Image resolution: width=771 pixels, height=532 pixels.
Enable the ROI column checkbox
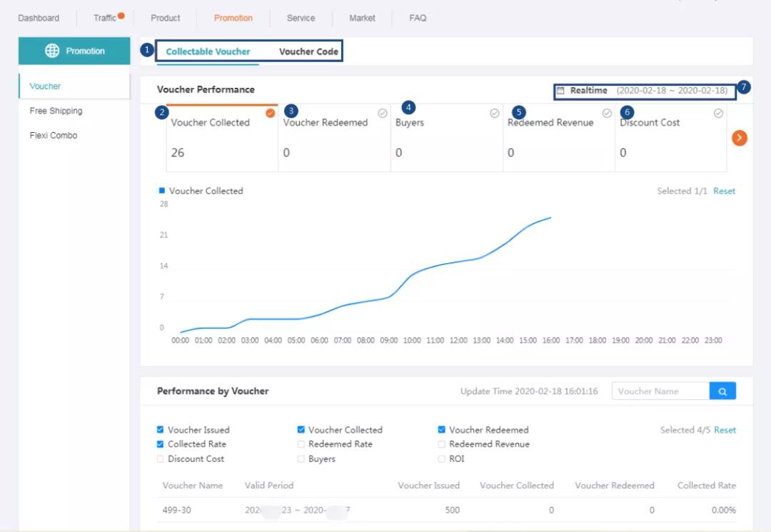(442, 459)
